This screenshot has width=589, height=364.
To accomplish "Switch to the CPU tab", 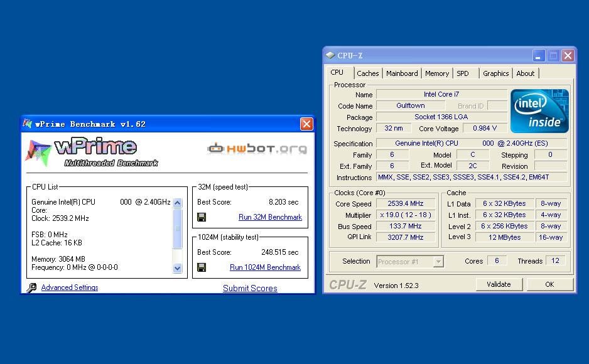I will coord(337,72).
